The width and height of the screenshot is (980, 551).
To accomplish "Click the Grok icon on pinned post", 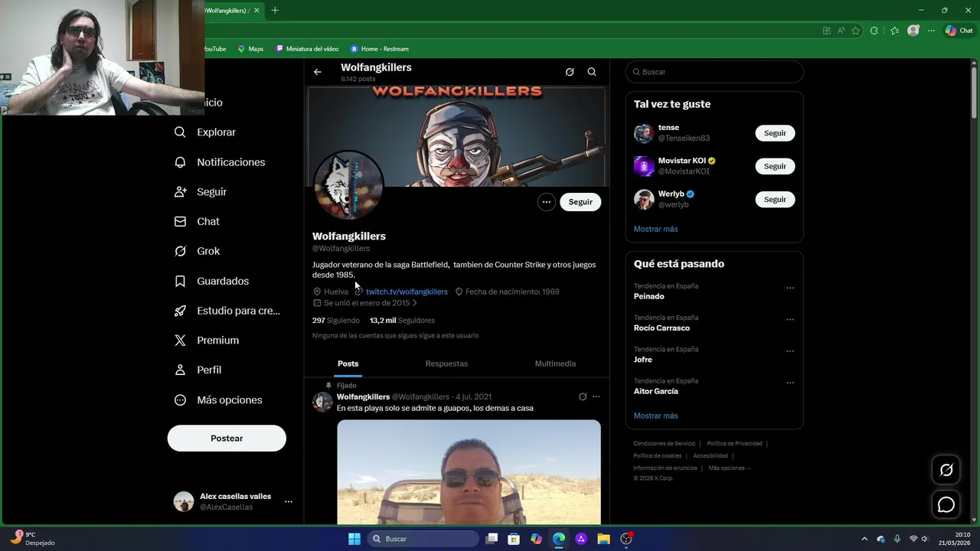I will click(583, 396).
